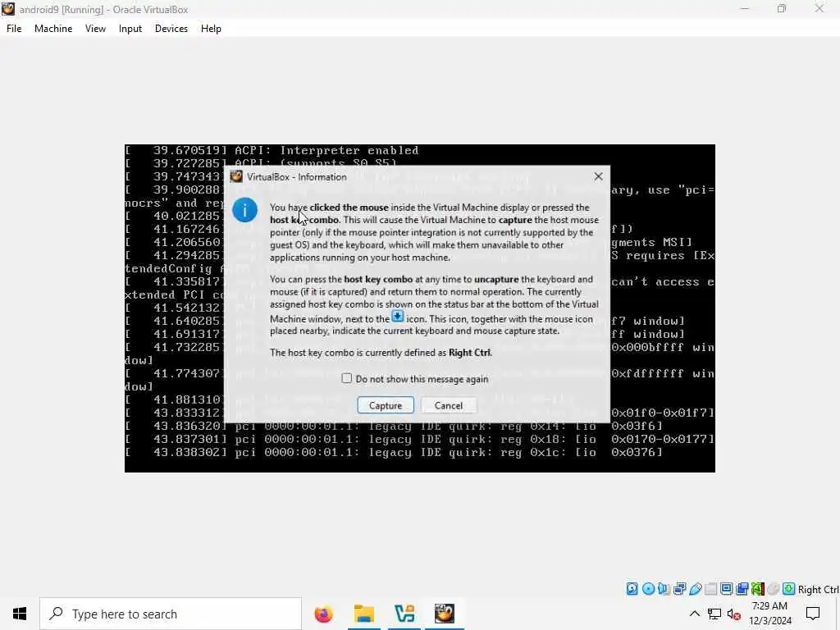Open VirtualBox Manager from the taskbar
The height and width of the screenshot is (630, 840).
click(x=404, y=614)
